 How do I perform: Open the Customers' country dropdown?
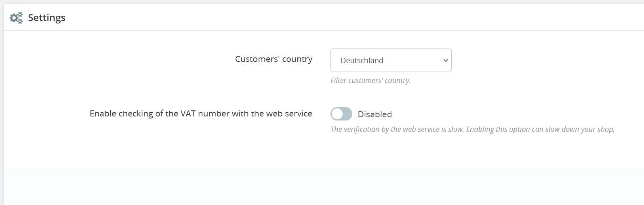pyautogui.click(x=390, y=60)
